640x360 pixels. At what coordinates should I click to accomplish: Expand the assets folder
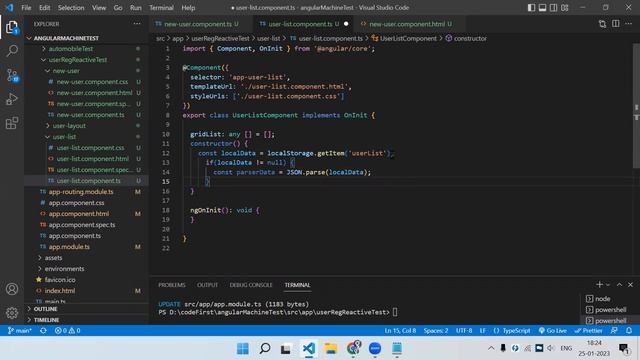(x=53, y=258)
